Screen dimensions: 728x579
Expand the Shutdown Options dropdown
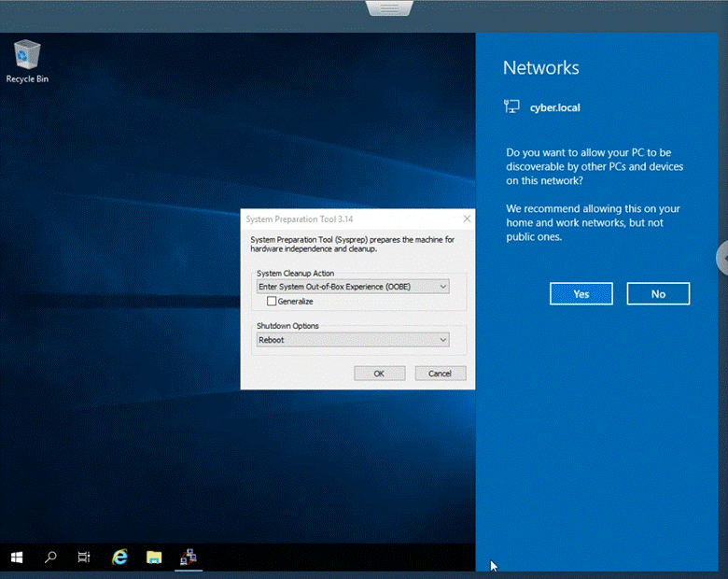point(353,340)
